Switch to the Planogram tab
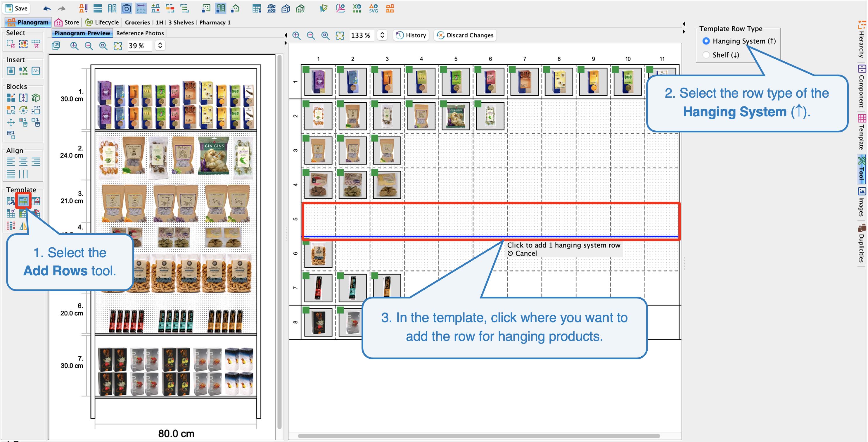Viewport: 868px width, 442px height. pos(28,22)
